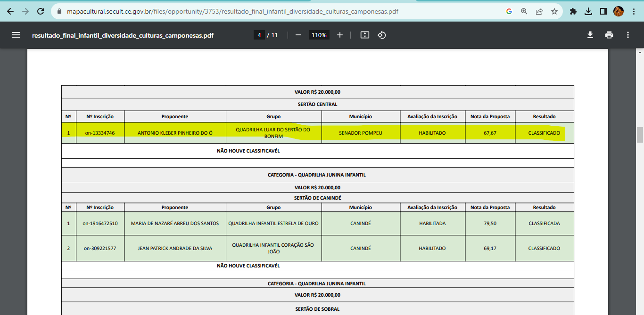Rotate the PDF counterclockwise
644x315 pixels.
click(x=382, y=35)
